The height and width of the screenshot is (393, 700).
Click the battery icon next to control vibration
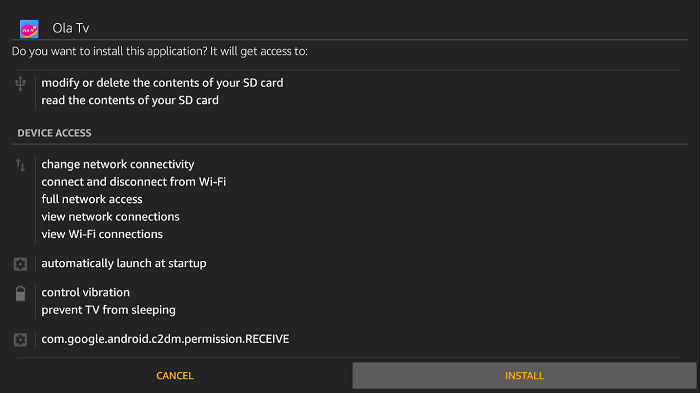20,293
